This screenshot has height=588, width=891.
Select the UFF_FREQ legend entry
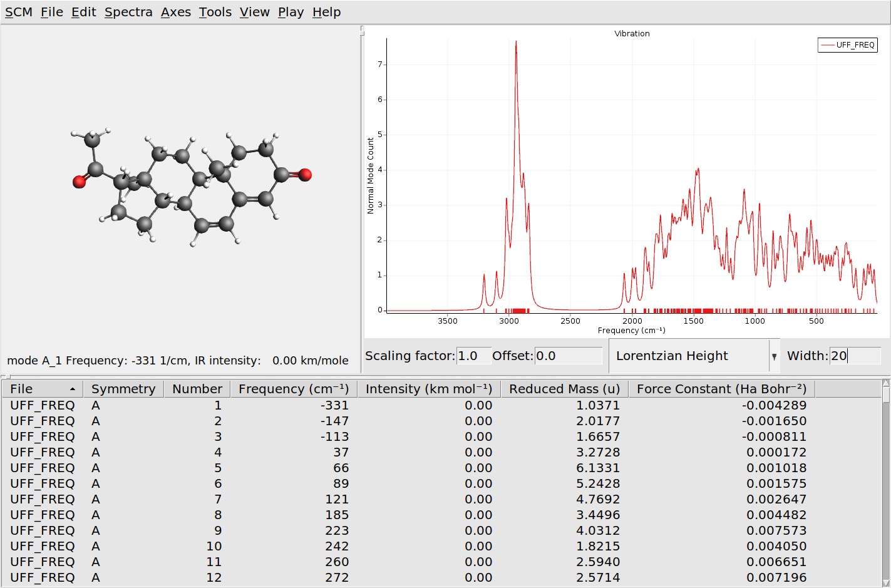click(x=847, y=44)
